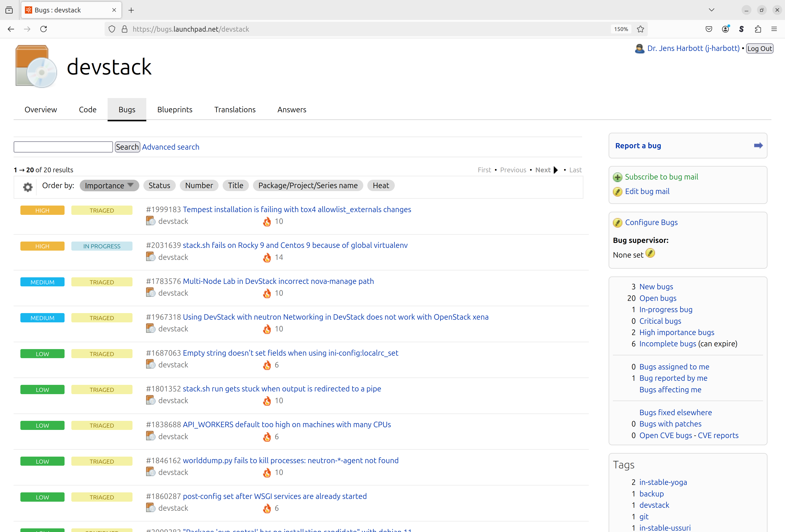Image resolution: width=785 pixels, height=532 pixels.
Task: Click the Advanced search link
Action: click(x=171, y=147)
